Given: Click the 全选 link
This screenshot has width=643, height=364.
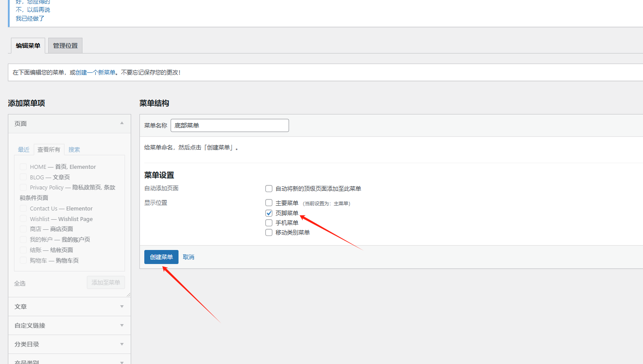Looking at the screenshot, I should (20, 283).
